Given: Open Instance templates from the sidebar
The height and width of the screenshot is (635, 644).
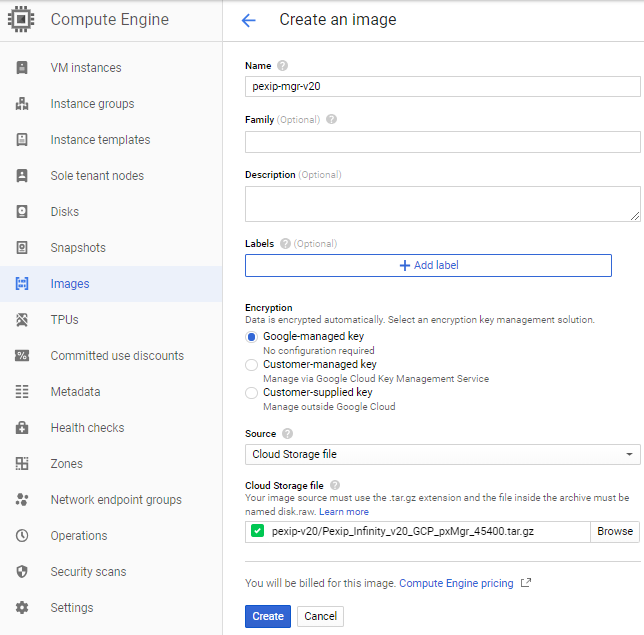Looking at the screenshot, I should coord(100,140).
